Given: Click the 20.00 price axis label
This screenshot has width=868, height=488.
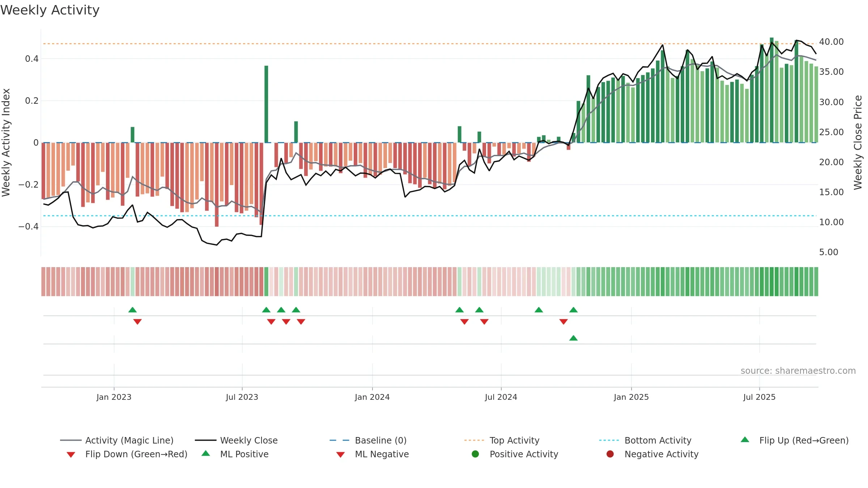Looking at the screenshot, I should point(831,162).
